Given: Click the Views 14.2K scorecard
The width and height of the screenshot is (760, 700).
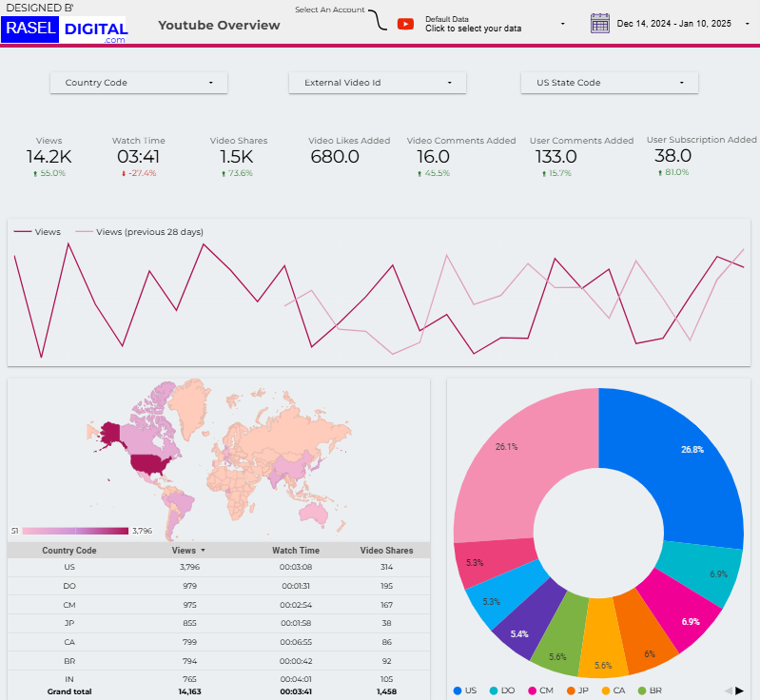Looking at the screenshot, I should coord(49,157).
